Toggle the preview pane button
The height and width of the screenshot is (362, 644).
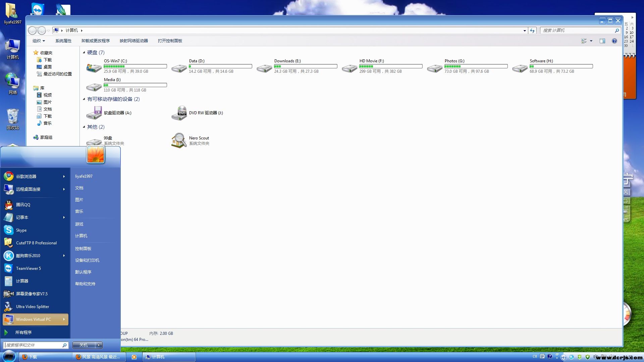(602, 41)
